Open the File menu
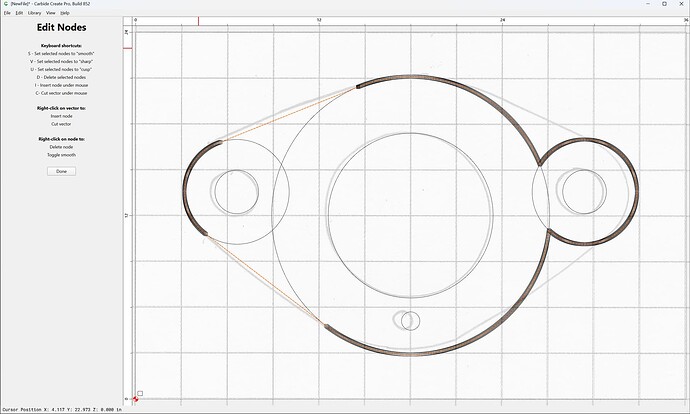 7,13
